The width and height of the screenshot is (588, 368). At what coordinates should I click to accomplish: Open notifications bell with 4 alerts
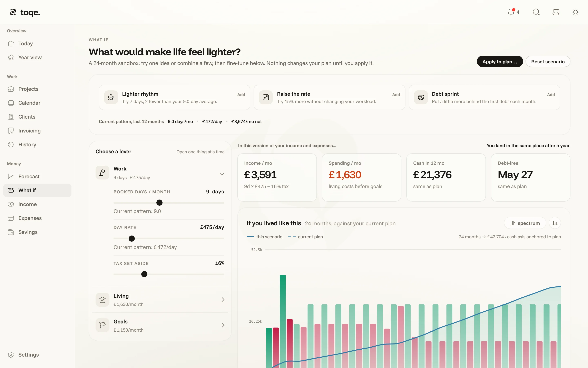coord(513,12)
